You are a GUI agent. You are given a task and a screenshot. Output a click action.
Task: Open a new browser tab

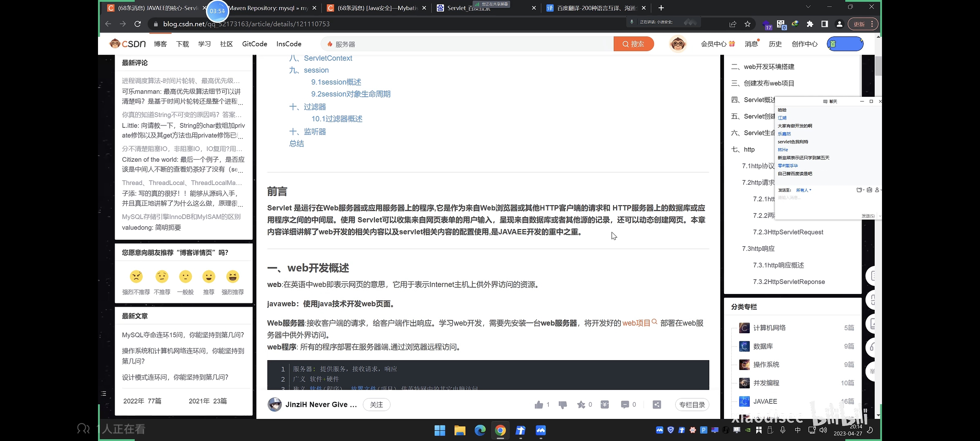661,8
